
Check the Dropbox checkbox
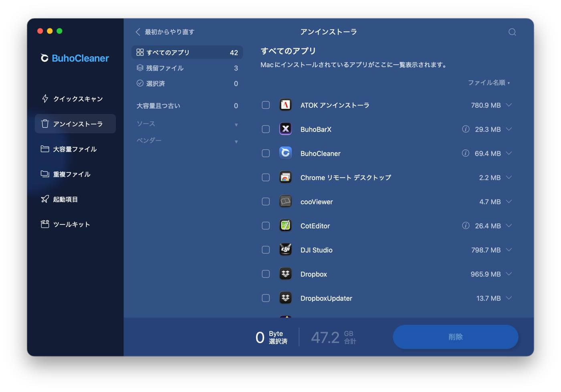pos(266,274)
